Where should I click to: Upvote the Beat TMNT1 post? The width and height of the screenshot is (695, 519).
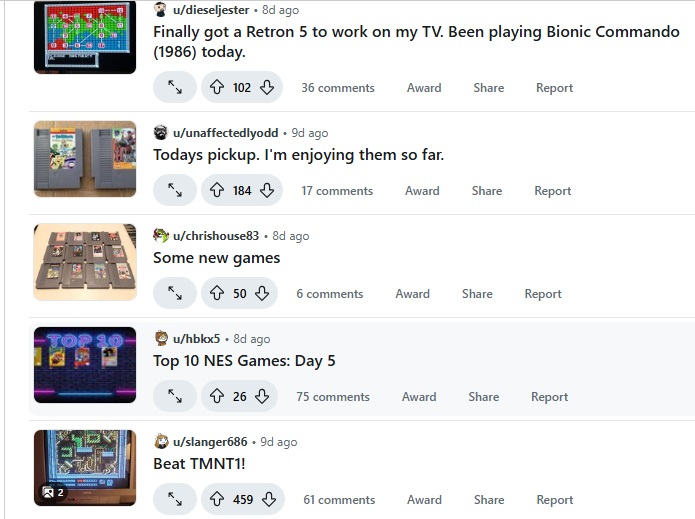(217, 499)
